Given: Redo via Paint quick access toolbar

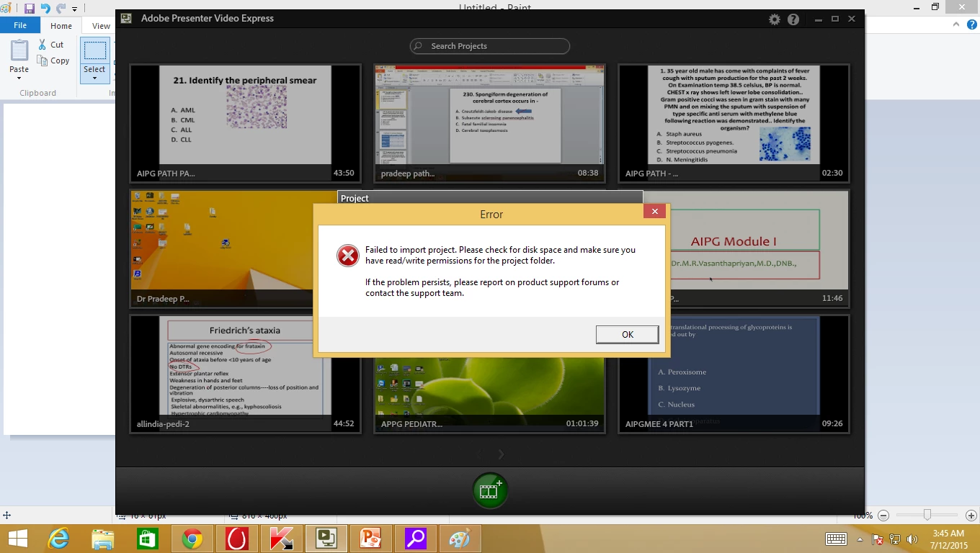Looking at the screenshot, I should [61, 9].
